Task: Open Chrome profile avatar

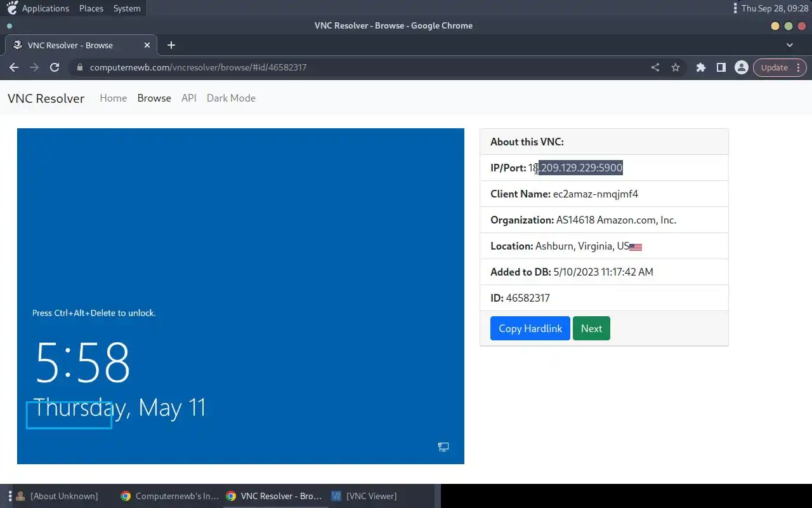Action: [x=741, y=67]
